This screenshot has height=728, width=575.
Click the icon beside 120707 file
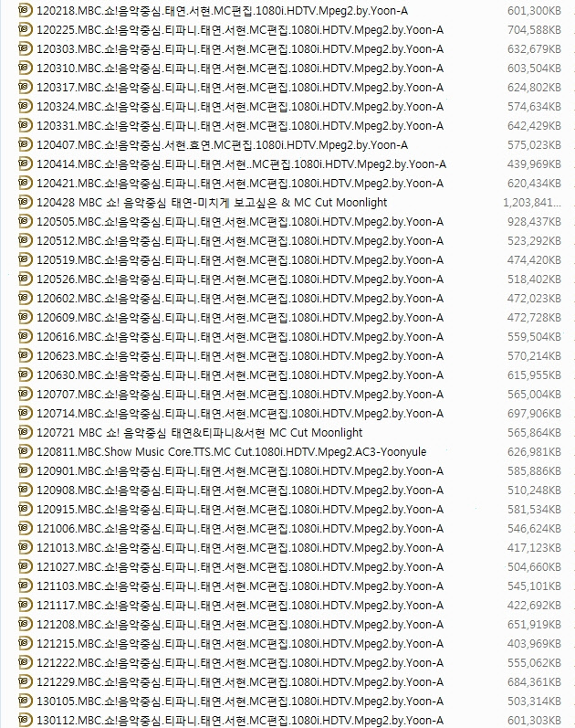(x=26, y=394)
